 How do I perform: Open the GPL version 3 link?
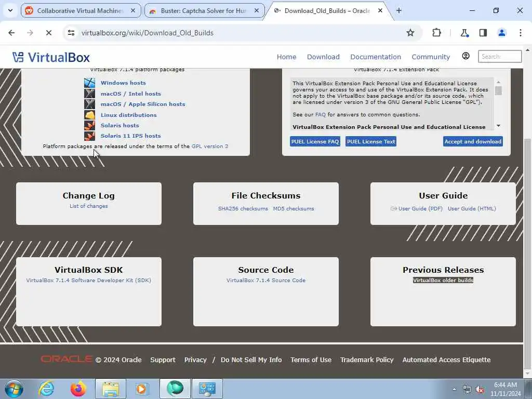210,146
